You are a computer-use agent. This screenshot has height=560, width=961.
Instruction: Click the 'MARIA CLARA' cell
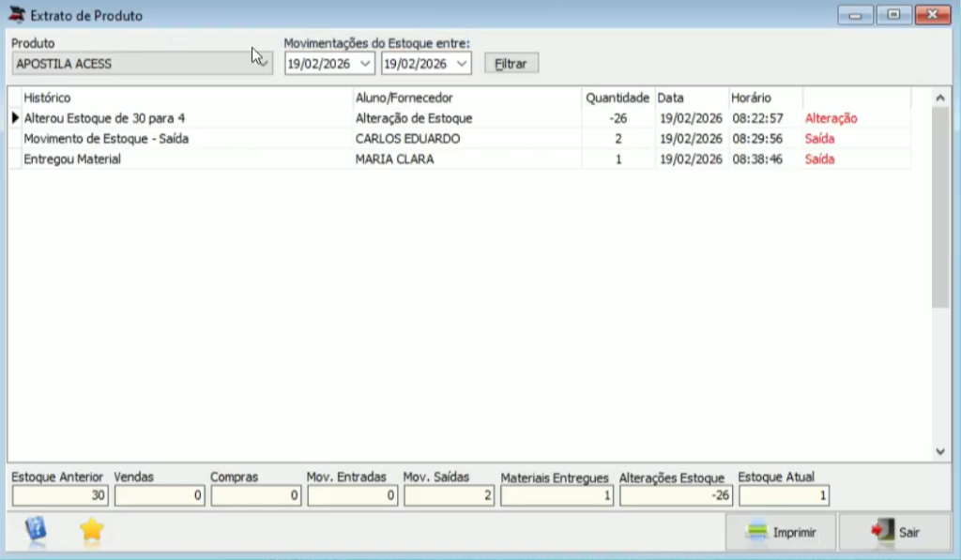[467, 159]
